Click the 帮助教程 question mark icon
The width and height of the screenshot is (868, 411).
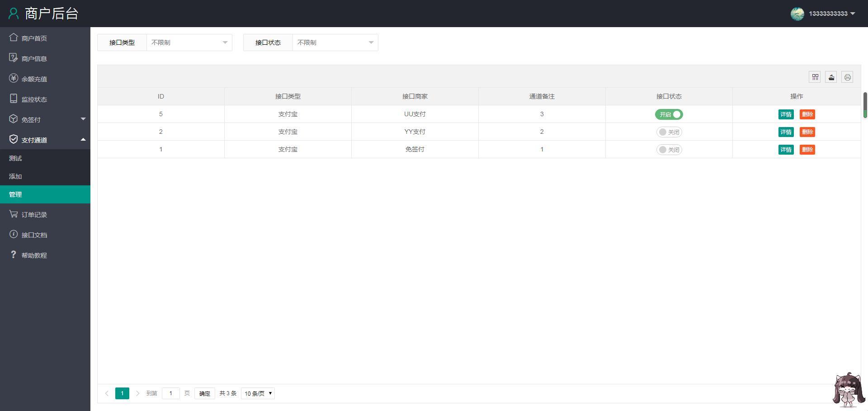(x=14, y=255)
